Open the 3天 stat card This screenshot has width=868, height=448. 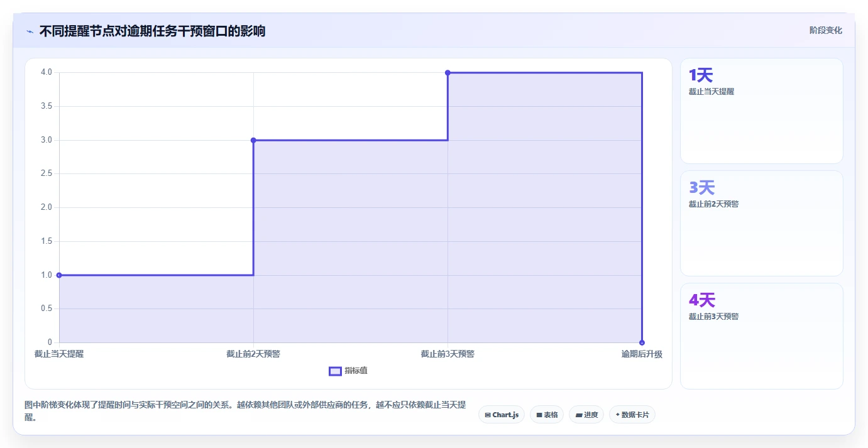click(x=762, y=223)
